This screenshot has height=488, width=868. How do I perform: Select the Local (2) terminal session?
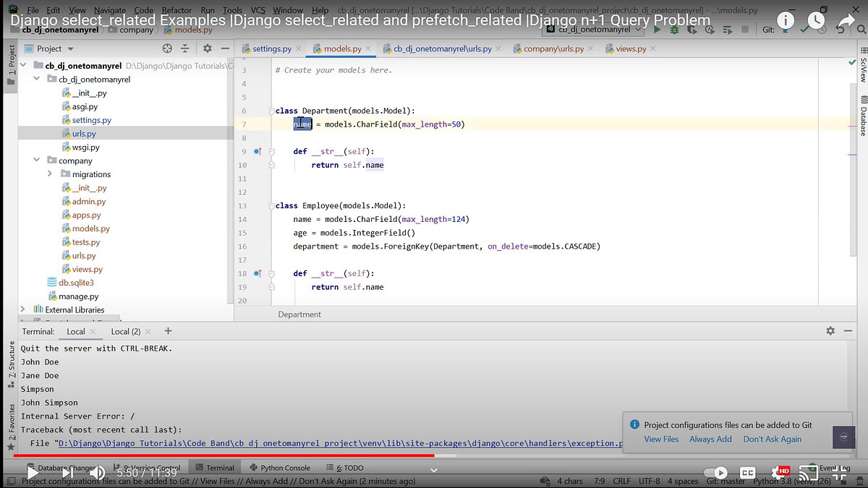pyautogui.click(x=125, y=331)
